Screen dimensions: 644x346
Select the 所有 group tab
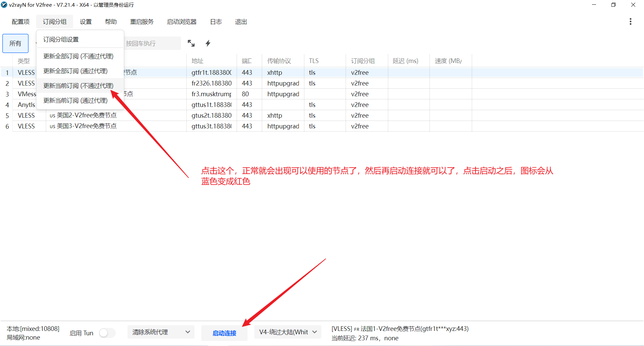pyautogui.click(x=15, y=43)
